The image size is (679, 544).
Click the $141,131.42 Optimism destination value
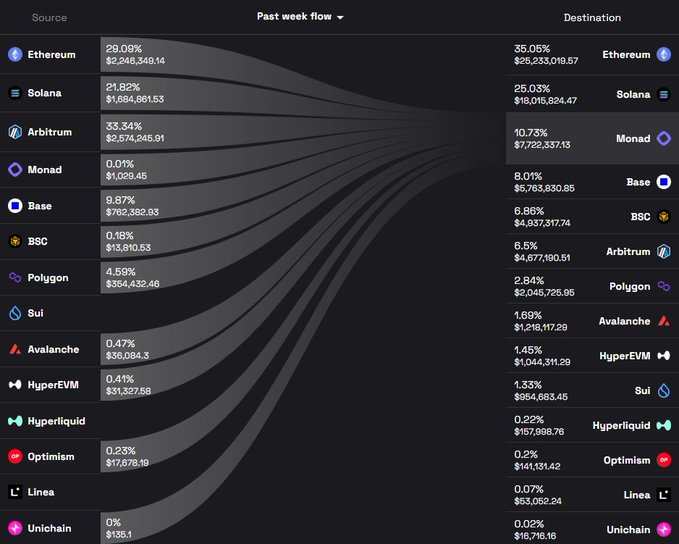pyautogui.click(x=537, y=466)
